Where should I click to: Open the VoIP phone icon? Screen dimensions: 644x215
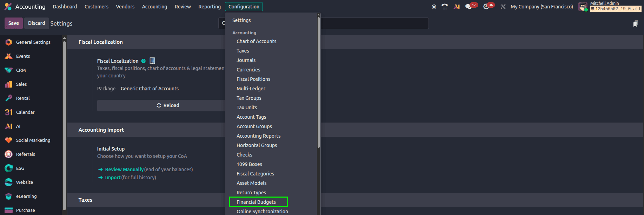pos(445,7)
